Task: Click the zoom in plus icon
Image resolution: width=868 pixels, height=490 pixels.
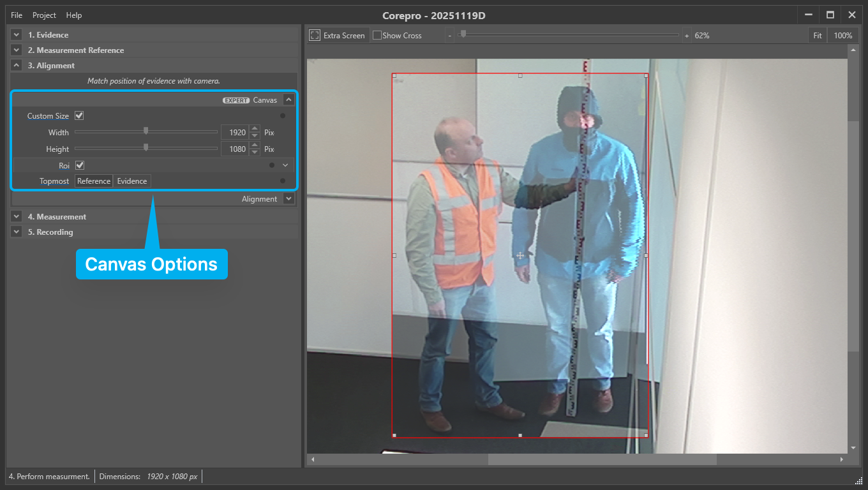Action: (x=687, y=35)
